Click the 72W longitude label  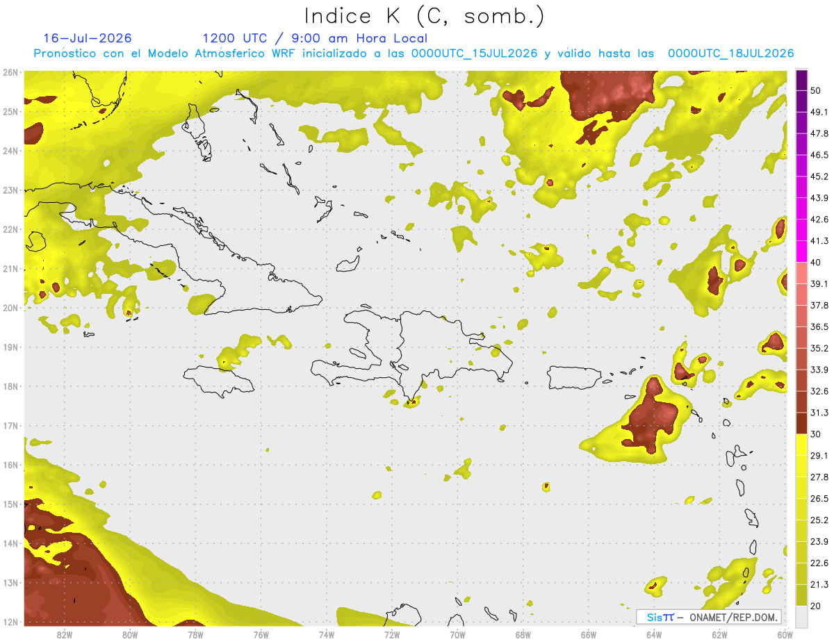[x=392, y=634]
